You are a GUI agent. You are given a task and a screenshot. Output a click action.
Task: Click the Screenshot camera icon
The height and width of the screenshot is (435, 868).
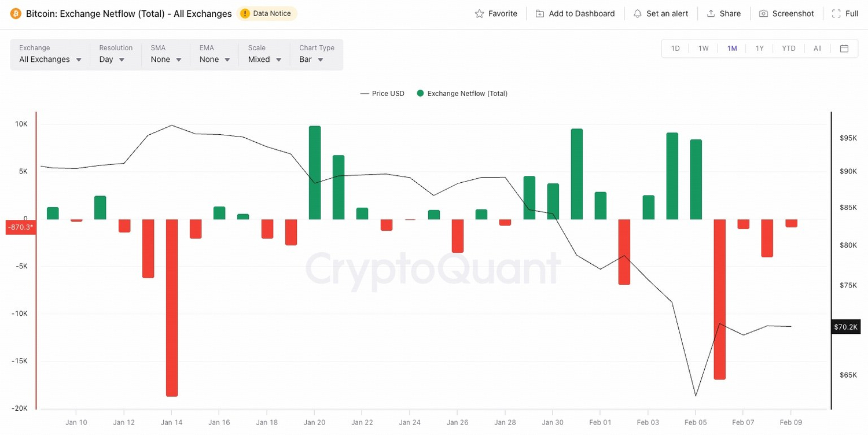click(x=764, y=13)
